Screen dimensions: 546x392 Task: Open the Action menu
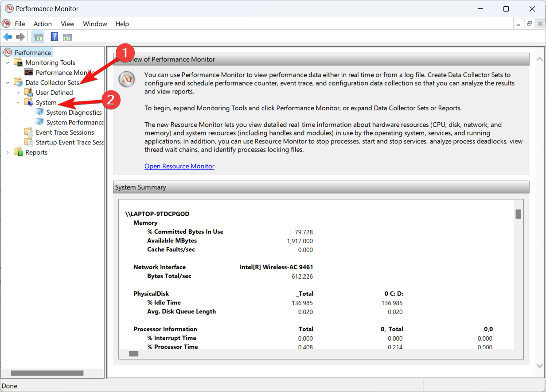pos(43,24)
